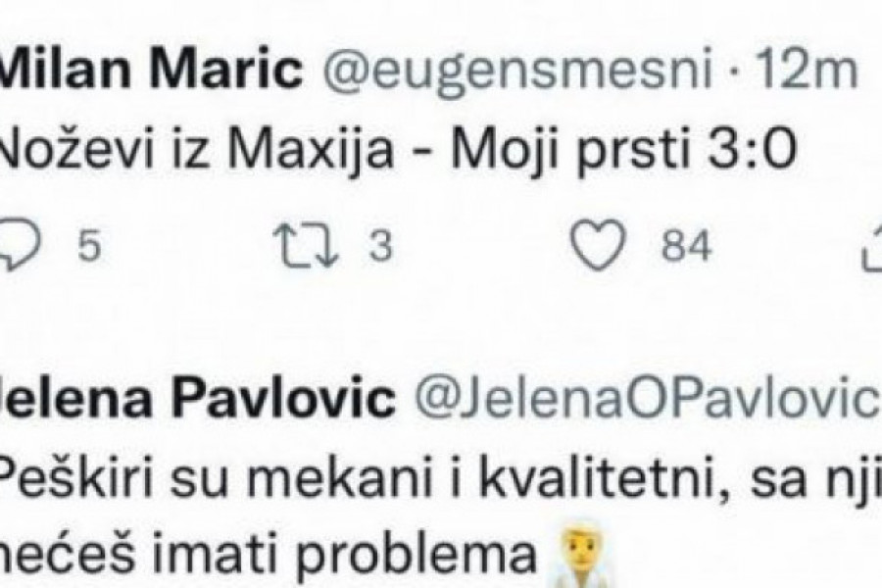Open the share icon on Milan's tweet
Viewport: 882px width, 588px height.
coord(872,248)
